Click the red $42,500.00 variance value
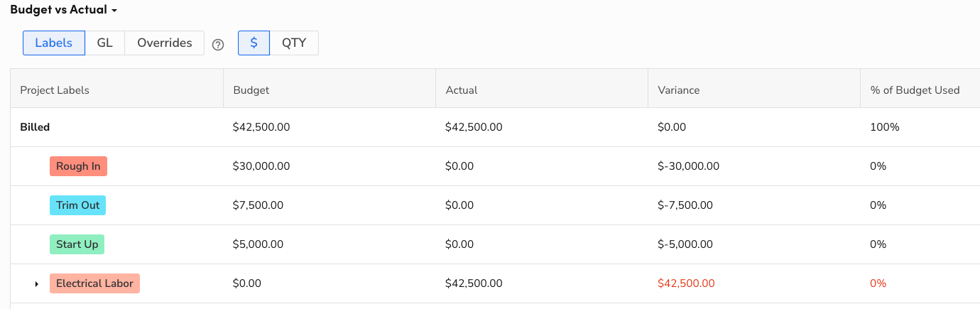Viewport: 980px width, 309px height. pos(686,283)
